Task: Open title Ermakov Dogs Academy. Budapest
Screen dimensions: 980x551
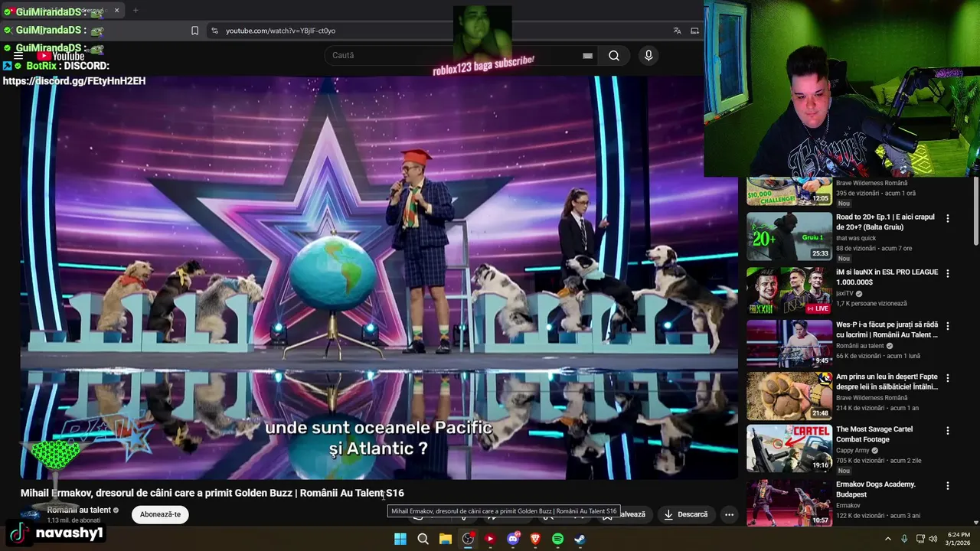Action: coord(876,489)
